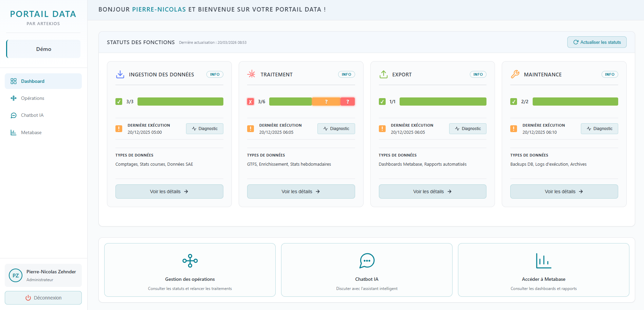Screen dimensions: 644x310
Task: Click the success checkmark on Export card
Action: [x=382, y=101]
